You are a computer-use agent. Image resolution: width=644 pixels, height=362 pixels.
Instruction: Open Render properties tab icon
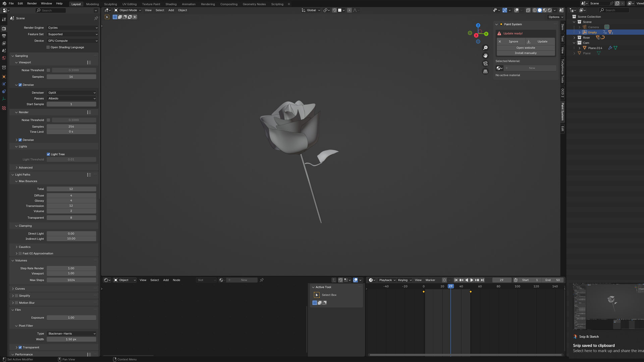[x=4, y=28]
